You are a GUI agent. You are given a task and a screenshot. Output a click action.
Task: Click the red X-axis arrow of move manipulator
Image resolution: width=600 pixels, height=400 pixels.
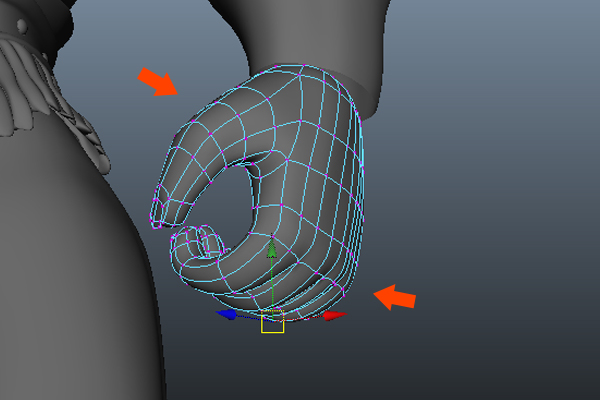(334, 315)
